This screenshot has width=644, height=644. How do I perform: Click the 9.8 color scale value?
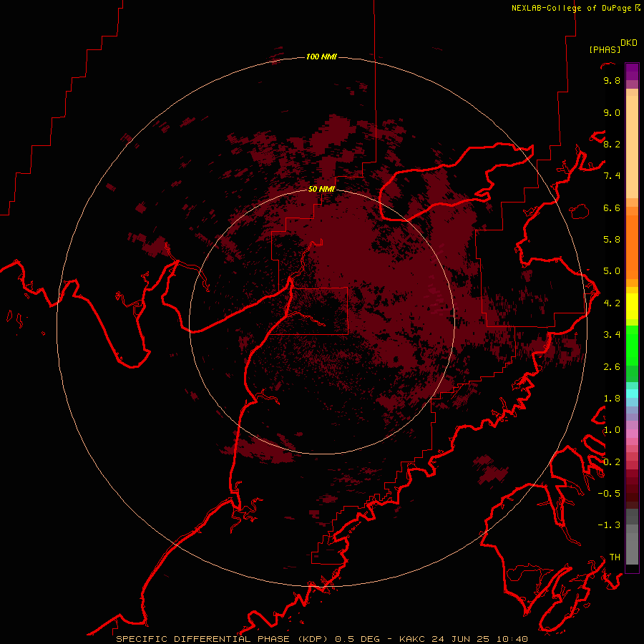point(612,81)
